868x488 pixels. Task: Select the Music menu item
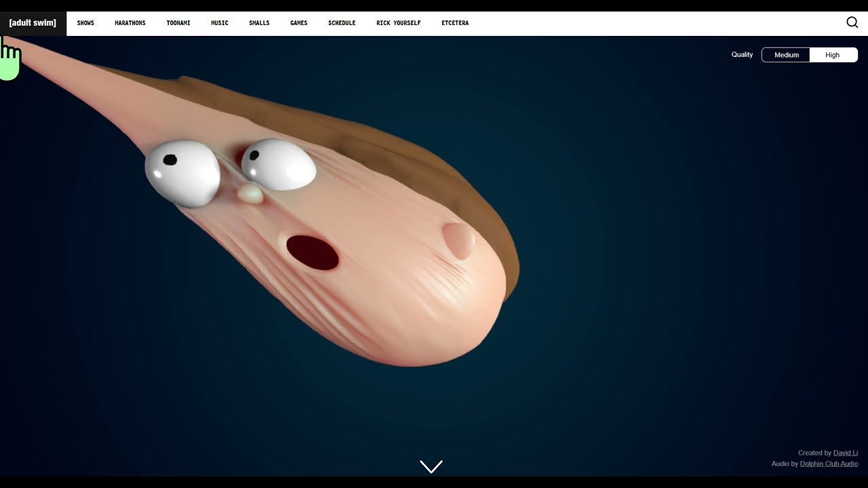pyautogui.click(x=220, y=23)
